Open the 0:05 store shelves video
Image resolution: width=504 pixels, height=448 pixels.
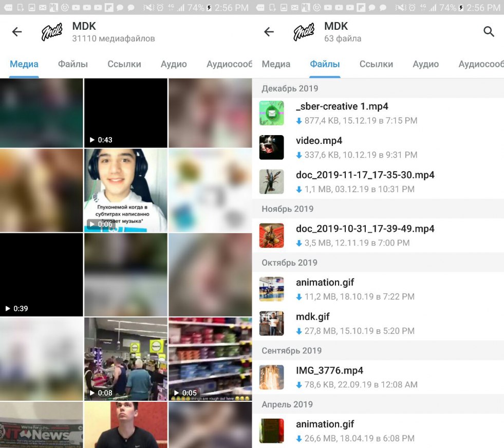210,359
